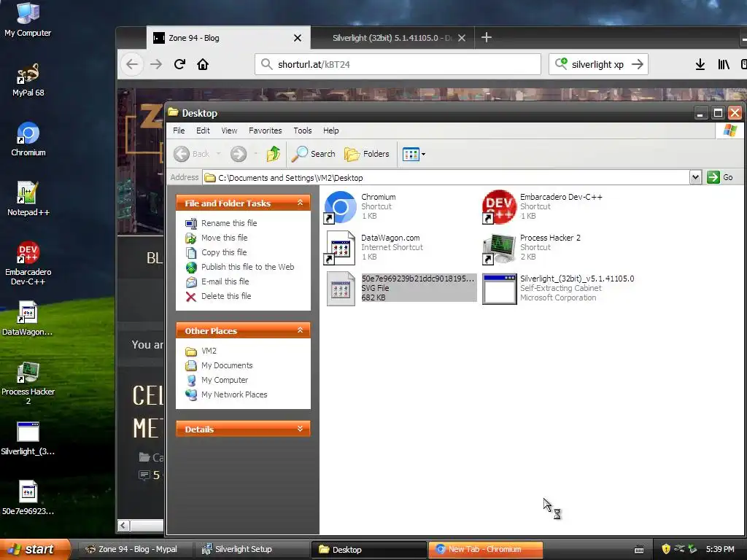Select DataWagon.com Internet Shortcut in Explorer
747x560 pixels.
click(374, 247)
